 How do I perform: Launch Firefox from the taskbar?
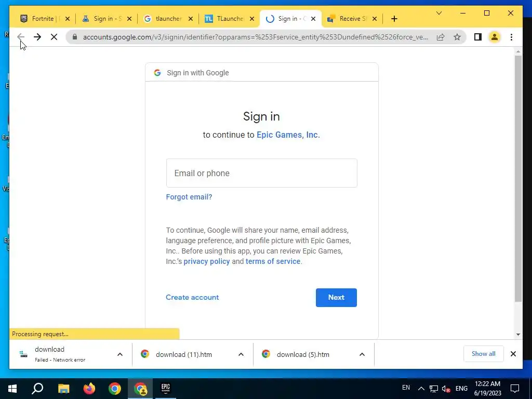[x=89, y=389]
